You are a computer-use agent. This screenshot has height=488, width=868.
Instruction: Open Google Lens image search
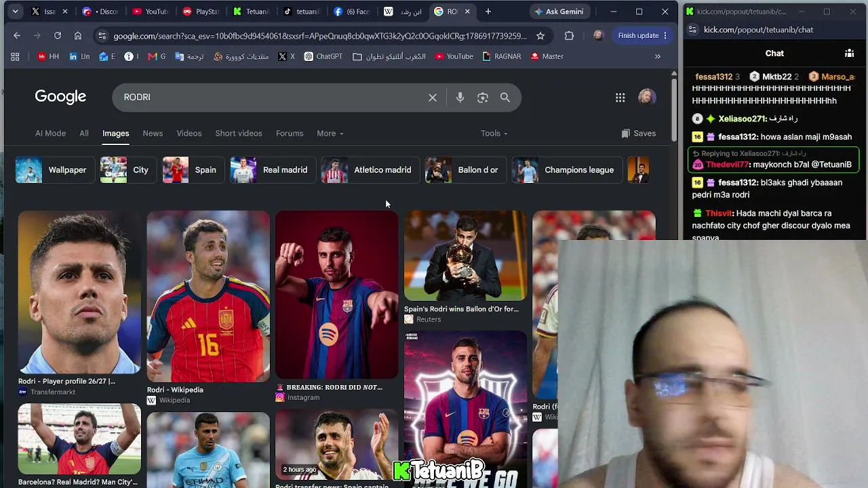[x=483, y=98]
